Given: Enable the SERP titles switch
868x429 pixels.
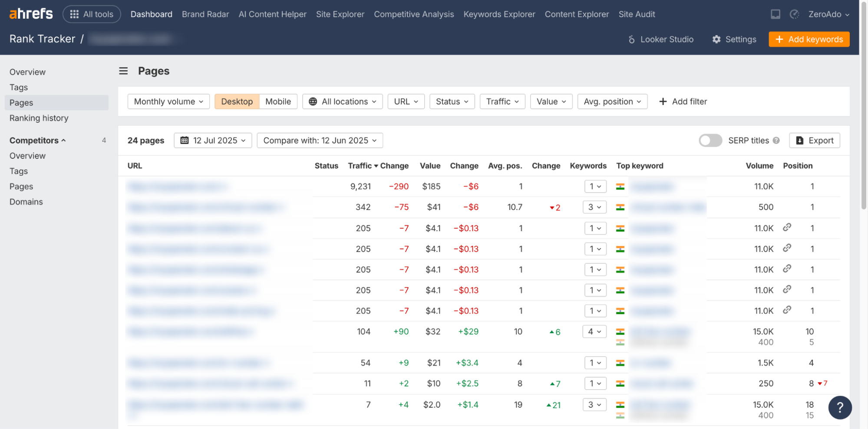Looking at the screenshot, I should coord(710,141).
